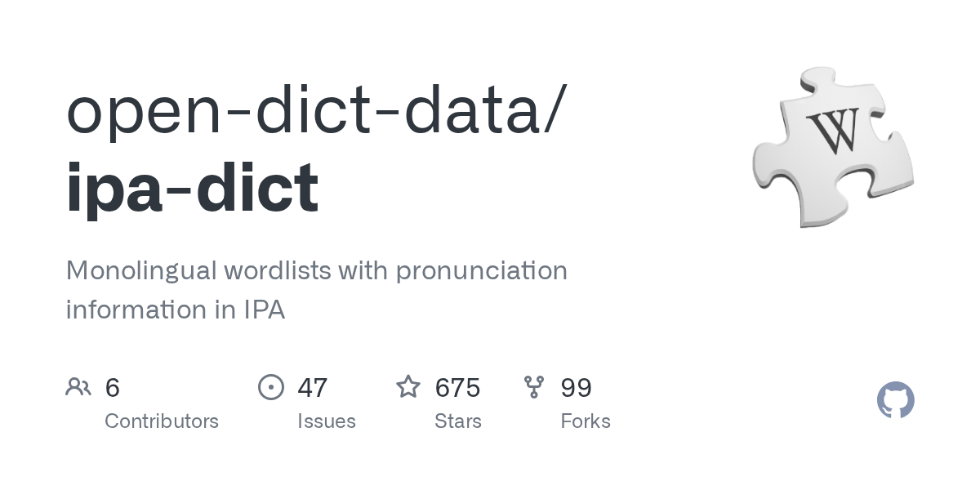Click the star icon

(x=408, y=386)
